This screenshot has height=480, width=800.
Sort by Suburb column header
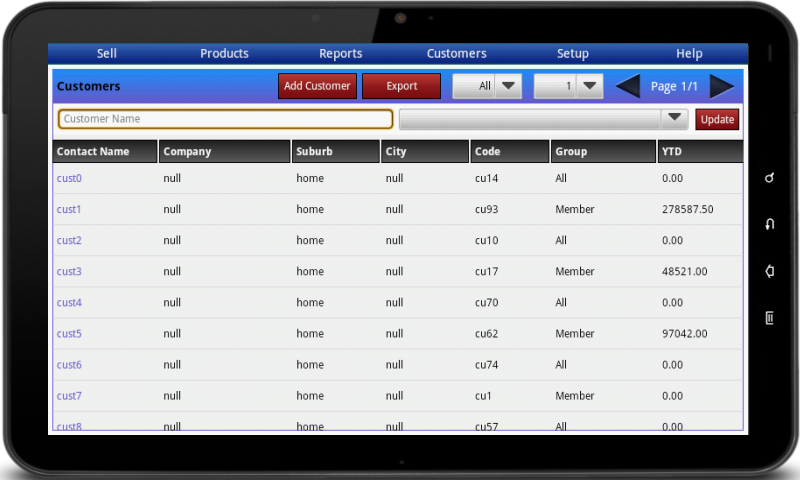pyautogui.click(x=336, y=151)
